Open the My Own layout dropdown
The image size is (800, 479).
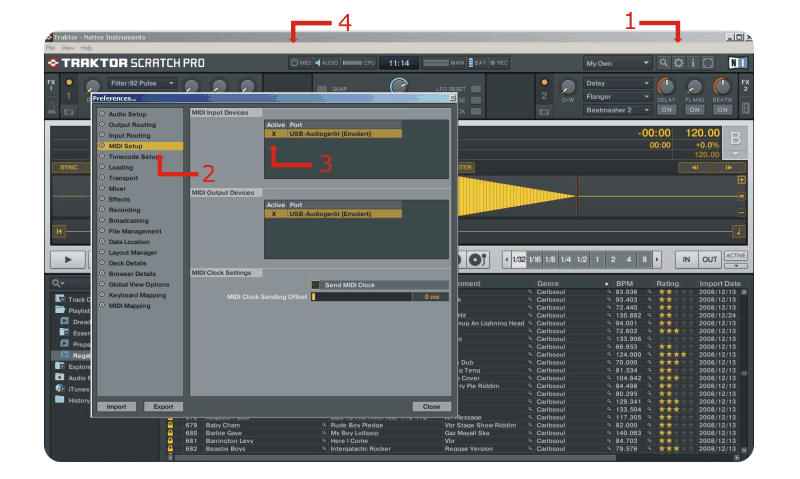(617, 62)
